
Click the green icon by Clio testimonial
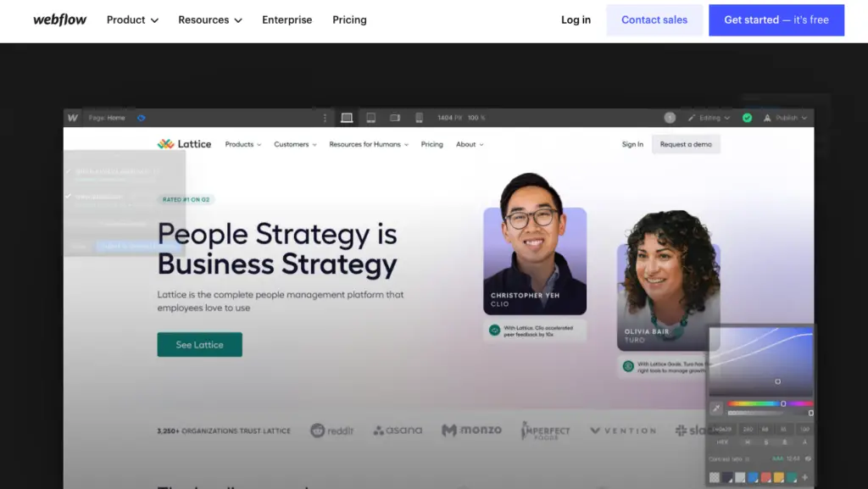click(x=494, y=331)
